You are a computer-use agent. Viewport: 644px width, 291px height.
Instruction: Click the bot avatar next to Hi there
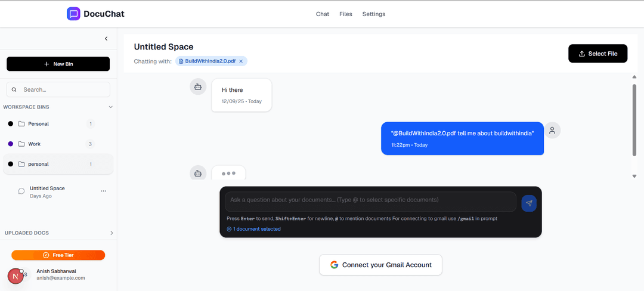click(198, 87)
